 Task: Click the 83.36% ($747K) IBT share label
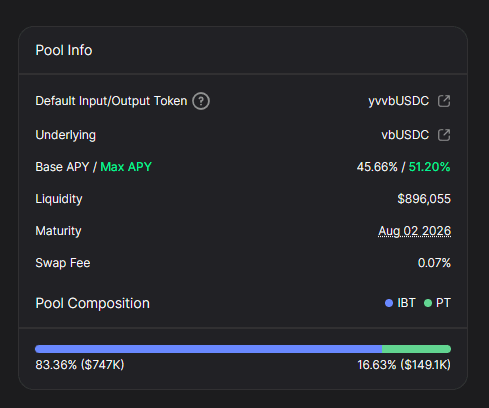pos(80,365)
